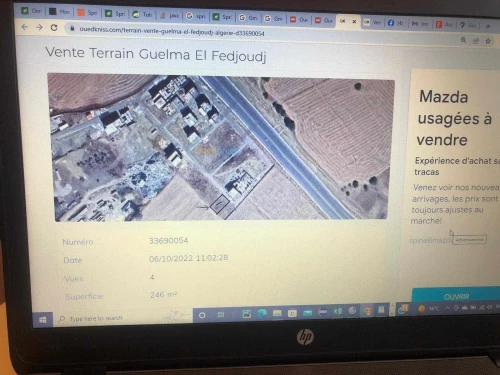Open File Explorer from the taskbar
The image size is (500, 375).
point(277,313)
